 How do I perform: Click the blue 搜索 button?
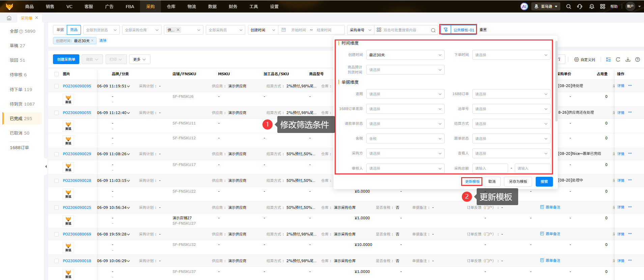pos(544,181)
